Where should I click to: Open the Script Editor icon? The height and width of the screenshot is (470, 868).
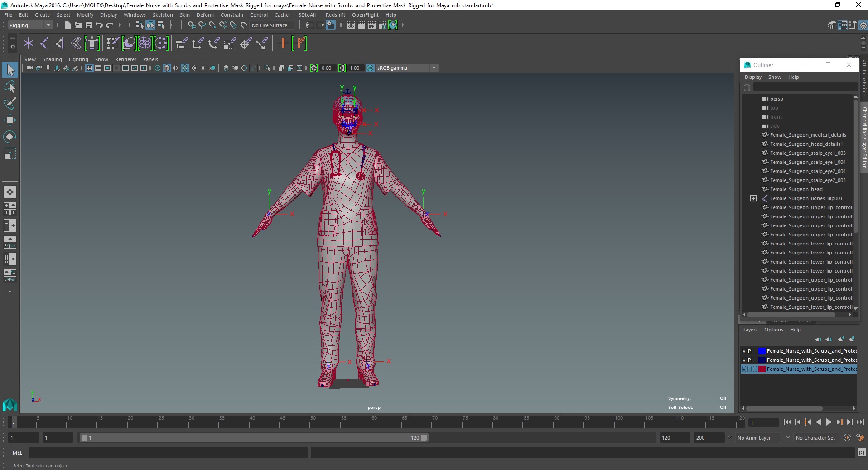click(862, 452)
